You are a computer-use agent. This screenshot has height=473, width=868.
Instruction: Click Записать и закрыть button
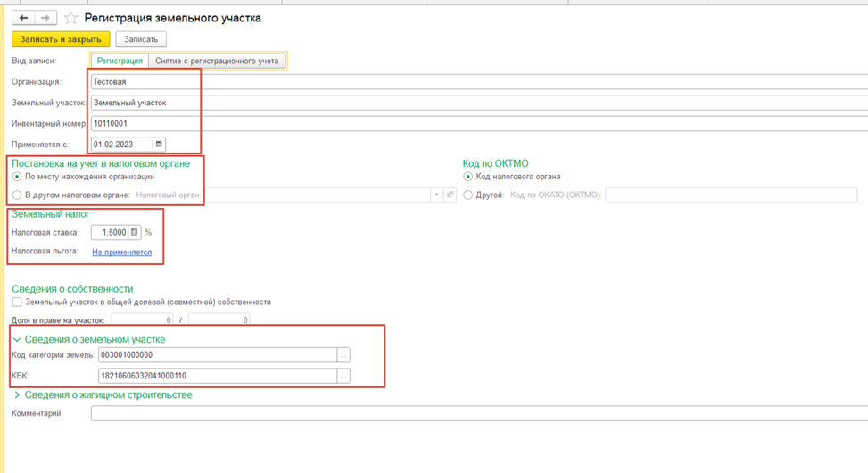(61, 39)
